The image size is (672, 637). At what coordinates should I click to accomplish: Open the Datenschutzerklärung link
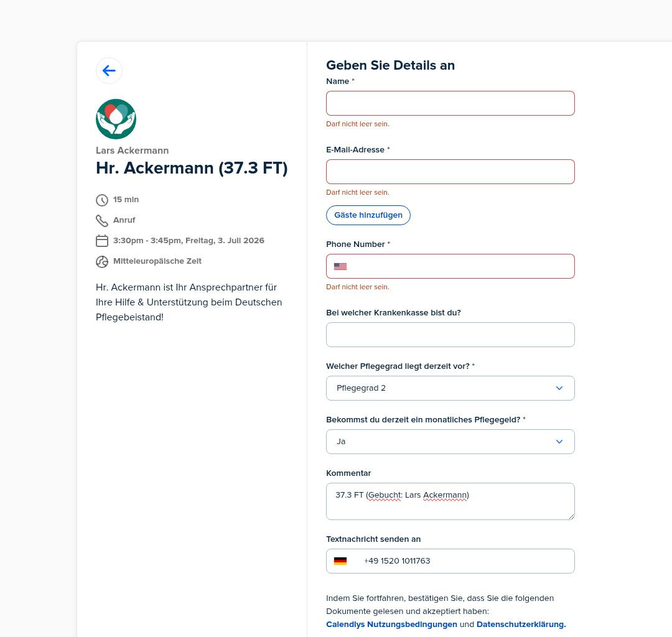[x=521, y=624]
